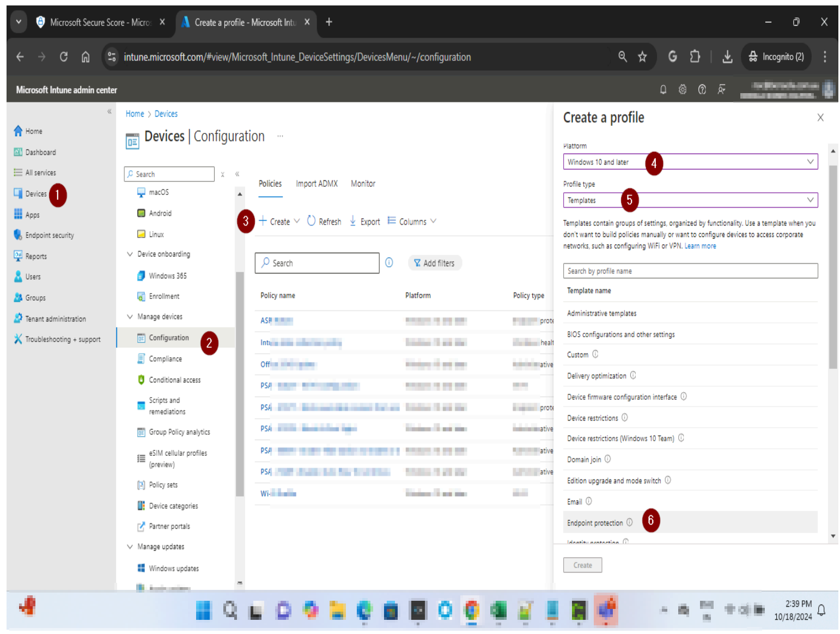Open the Platform dropdown
This screenshot has height=634, width=840.
coord(690,162)
